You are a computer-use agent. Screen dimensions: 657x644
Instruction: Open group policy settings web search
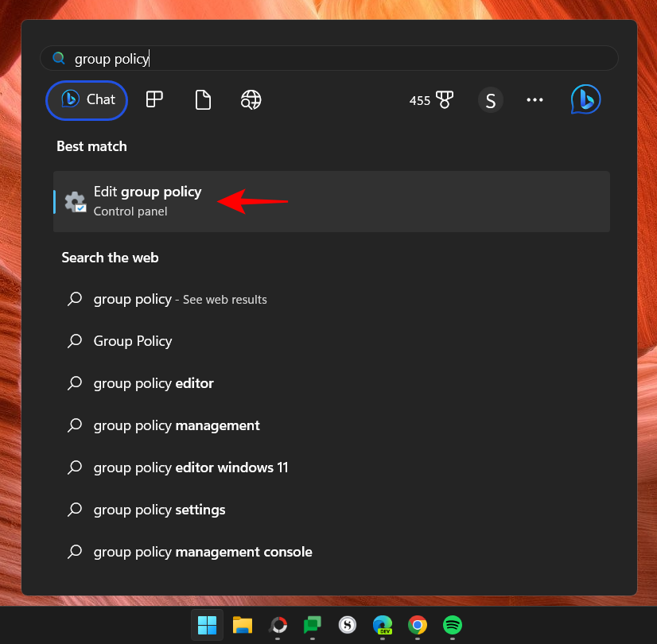[x=159, y=510]
